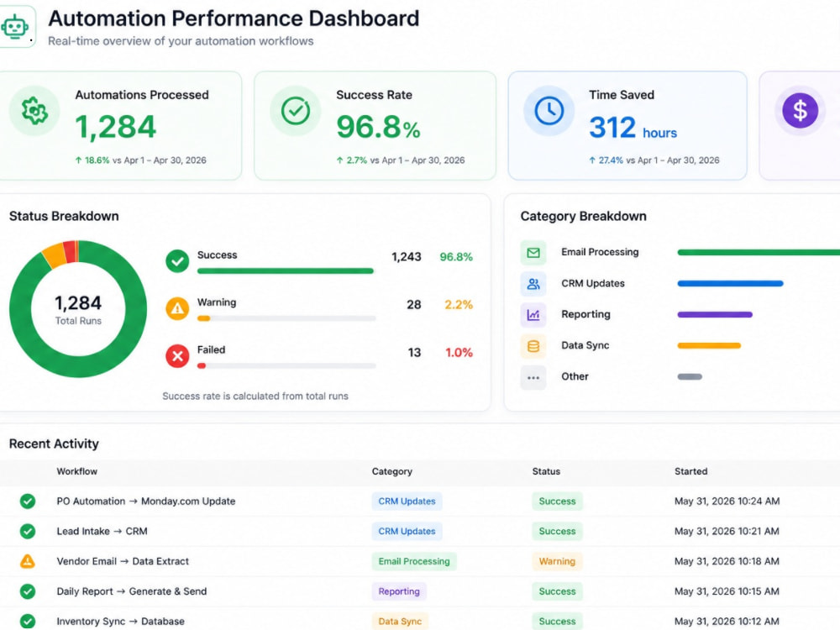Click the Started column header
Viewport: 840px width, 630px height.
(690, 471)
